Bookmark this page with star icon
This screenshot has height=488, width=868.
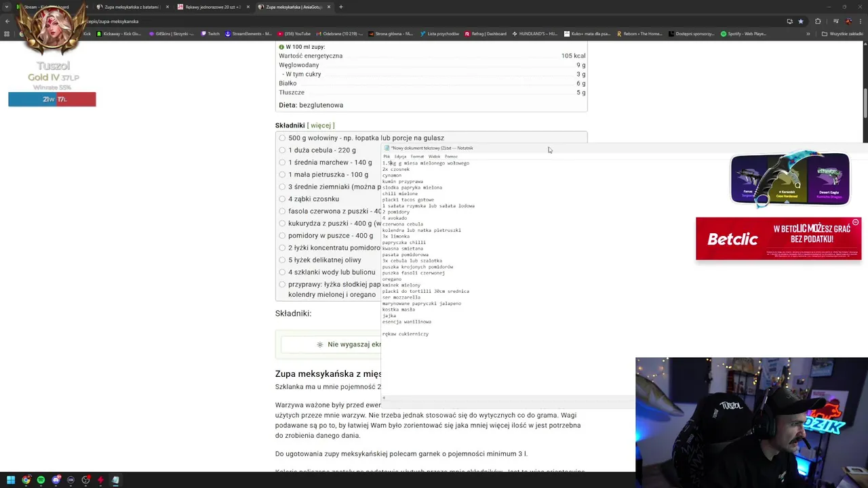pyautogui.click(x=800, y=21)
